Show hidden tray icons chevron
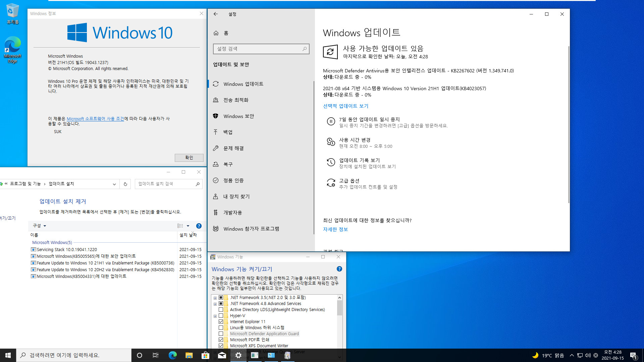The height and width of the screenshot is (362, 644). pyautogui.click(x=572, y=355)
